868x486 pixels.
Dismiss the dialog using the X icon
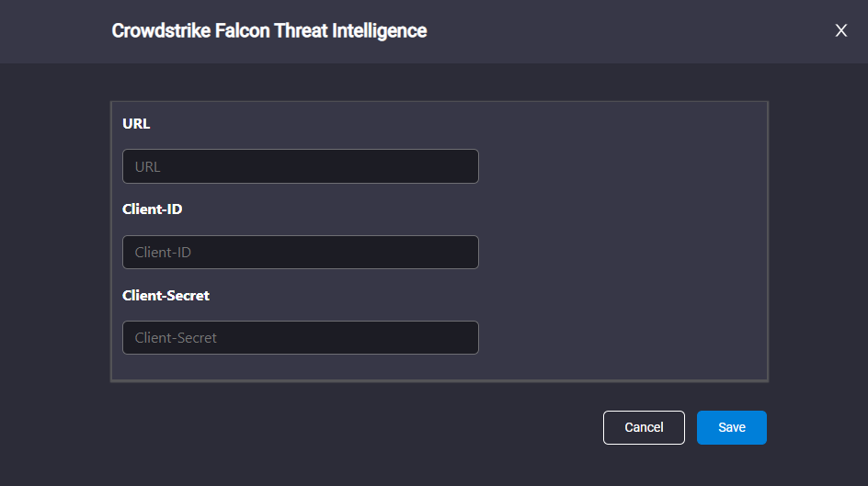coord(840,30)
